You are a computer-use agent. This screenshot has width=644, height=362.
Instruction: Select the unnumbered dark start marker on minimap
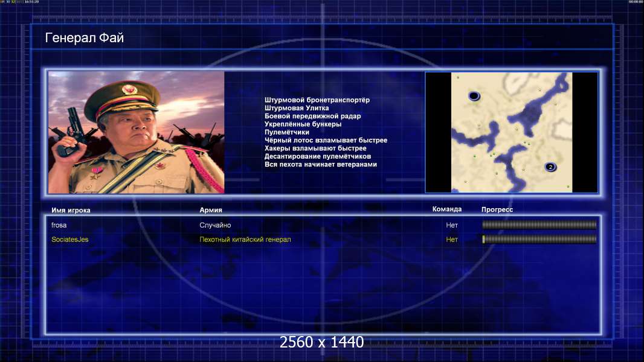point(474,96)
